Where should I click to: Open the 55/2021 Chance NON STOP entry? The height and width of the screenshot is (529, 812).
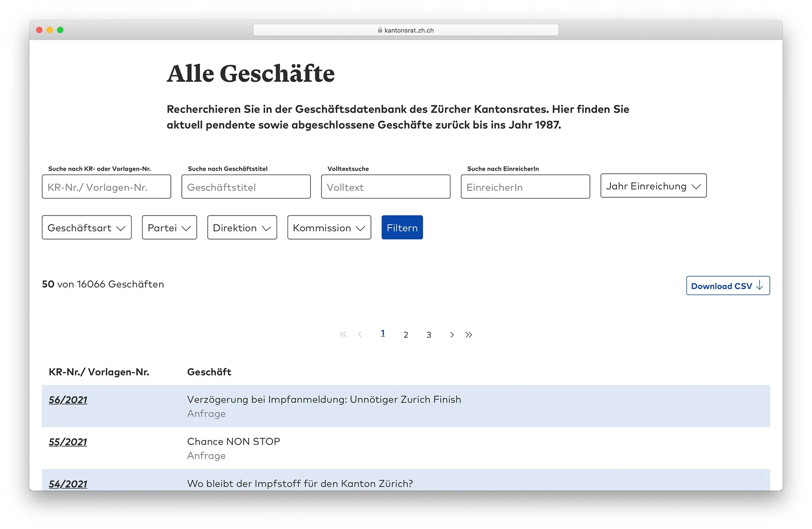click(68, 442)
